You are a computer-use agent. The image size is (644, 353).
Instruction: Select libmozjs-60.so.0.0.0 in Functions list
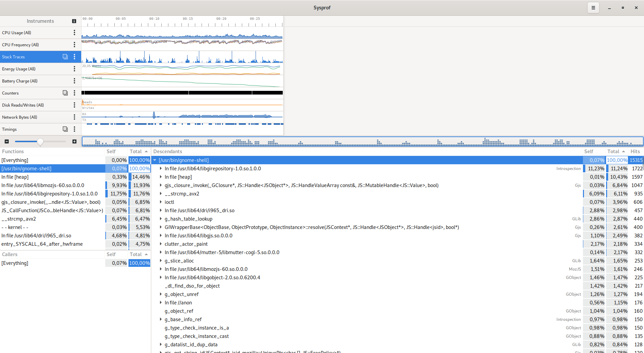(x=75, y=185)
